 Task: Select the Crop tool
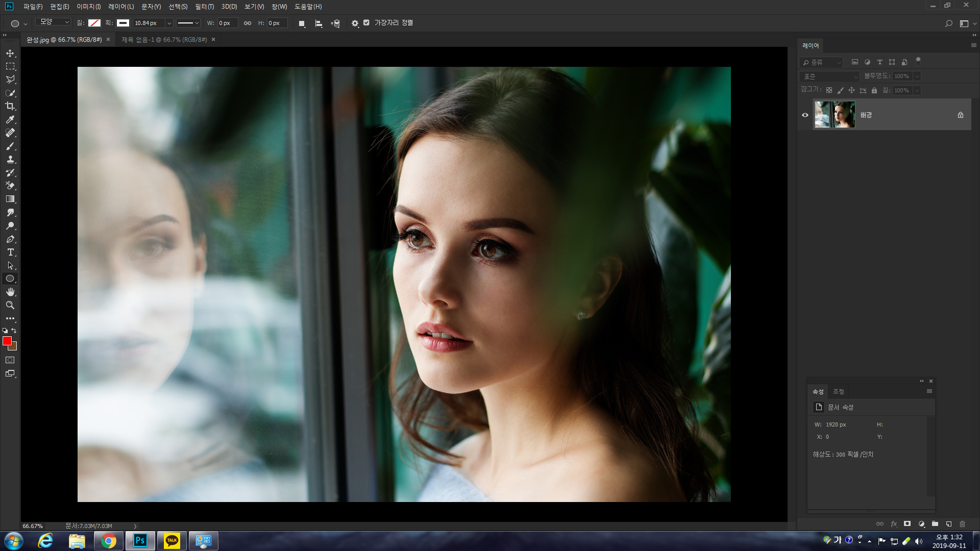(10, 106)
